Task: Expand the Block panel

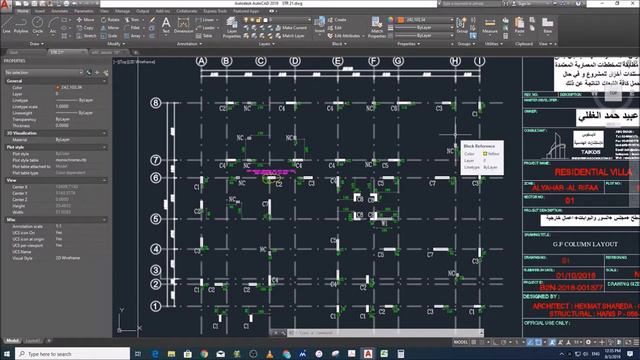Action: tap(339, 44)
